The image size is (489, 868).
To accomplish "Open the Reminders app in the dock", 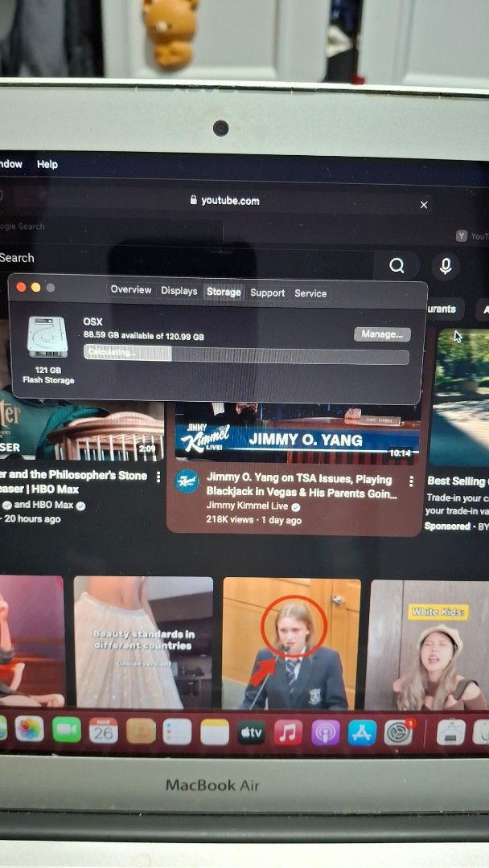I will pyautogui.click(x=177, y=732).
